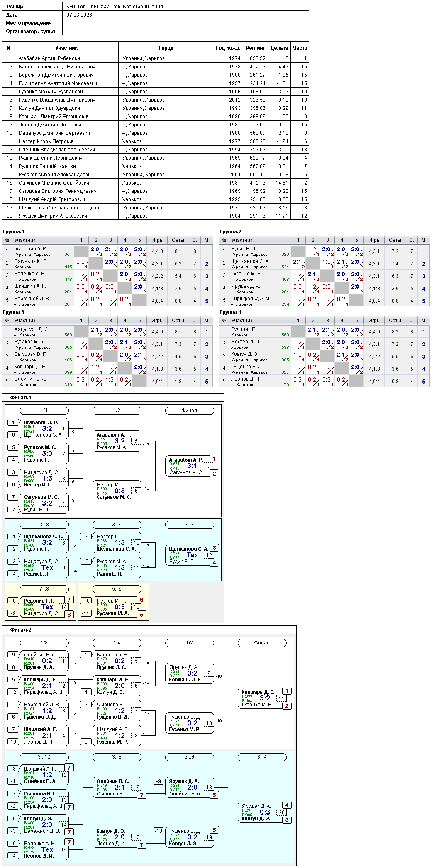Image resolution: width=434 pixels, height=868 pixels.
Task: Open Ковшарь vs Гузенко final score 3:2
Action: (x=265, y=698)
